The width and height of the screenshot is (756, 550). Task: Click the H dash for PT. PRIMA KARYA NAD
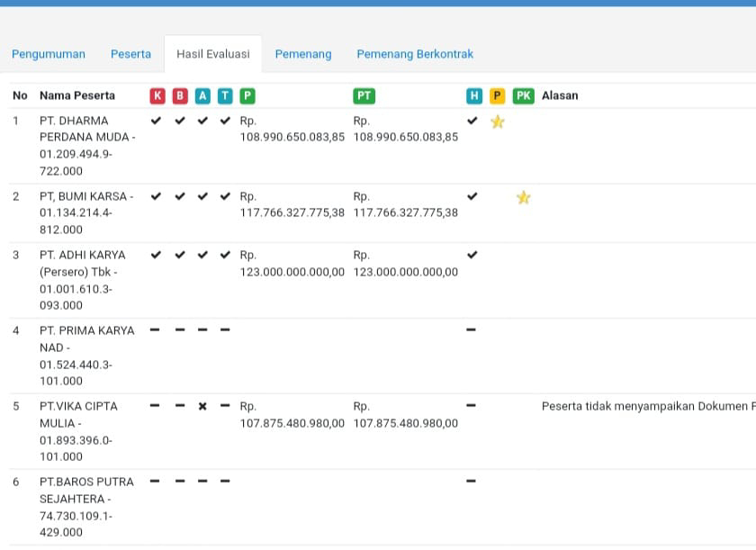(471, 329)
